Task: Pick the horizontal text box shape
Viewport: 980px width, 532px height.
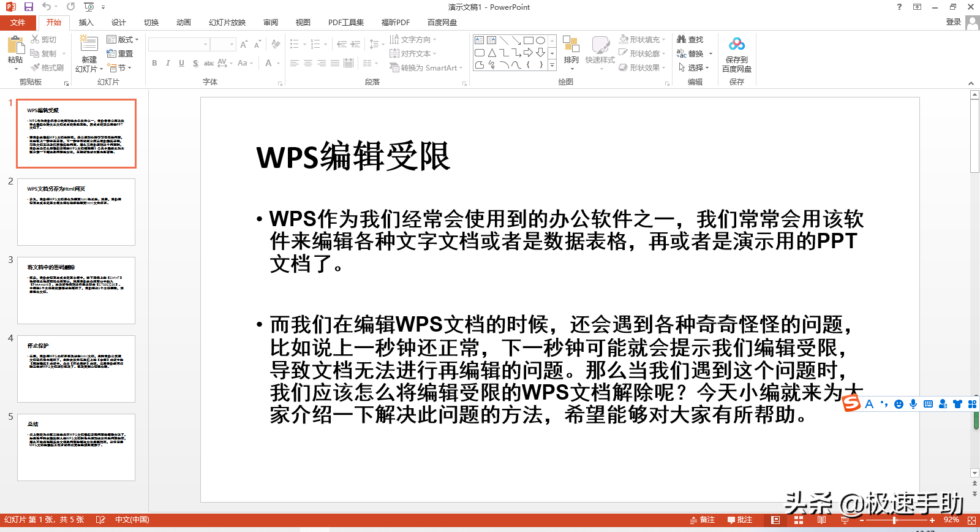Action: click(x=480, y=40)
